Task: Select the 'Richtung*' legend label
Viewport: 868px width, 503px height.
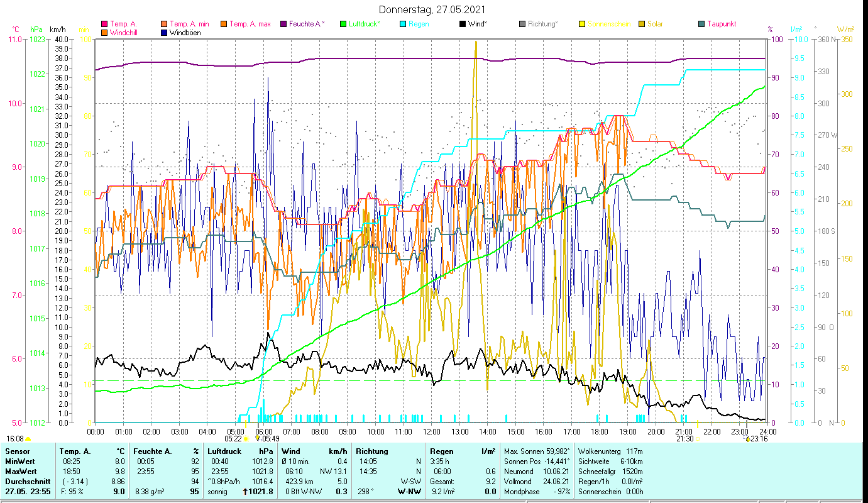Action: pos(543,24)
